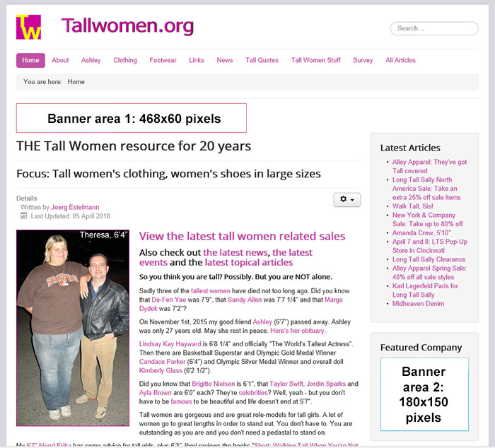Open Lindsay Kay Hayward link
Screen dimensions: 495x448
(170, 344)
